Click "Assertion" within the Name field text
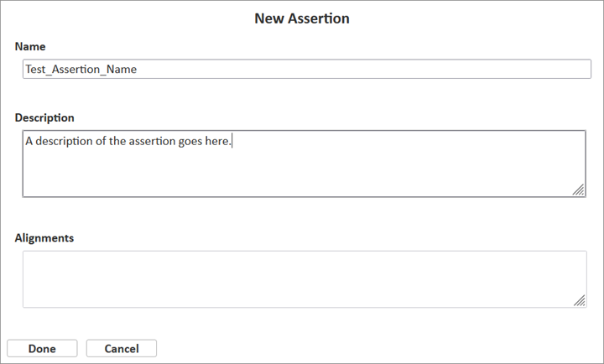The width and height of the screenshot is (604, 364). coord(77,70)
